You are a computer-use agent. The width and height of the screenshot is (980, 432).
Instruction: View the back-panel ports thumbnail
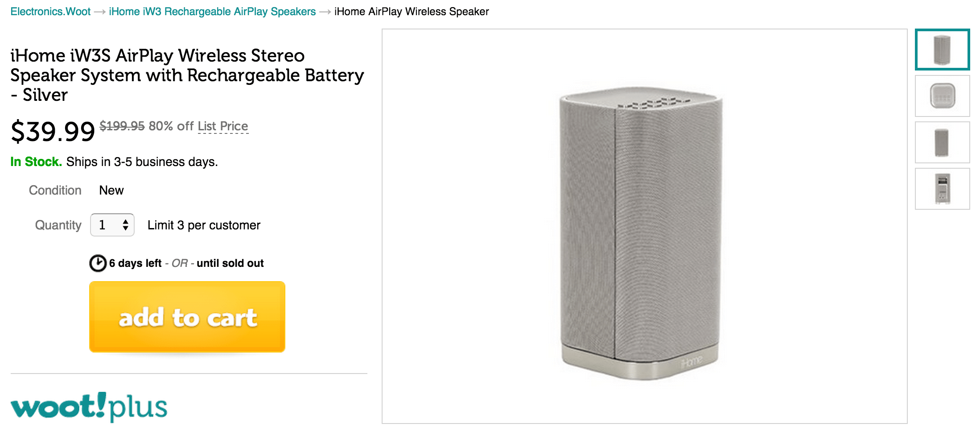pos(942,189)
